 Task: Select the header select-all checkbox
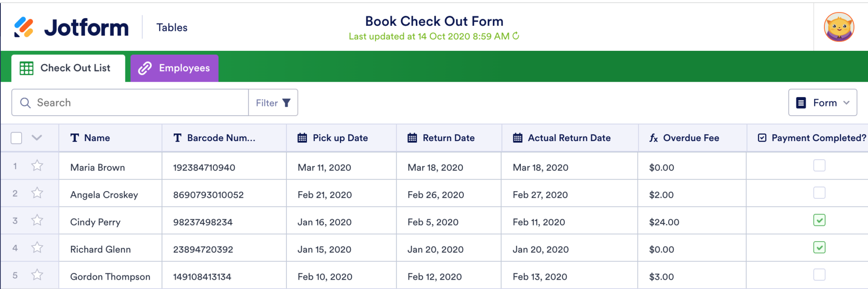(16, 138)
